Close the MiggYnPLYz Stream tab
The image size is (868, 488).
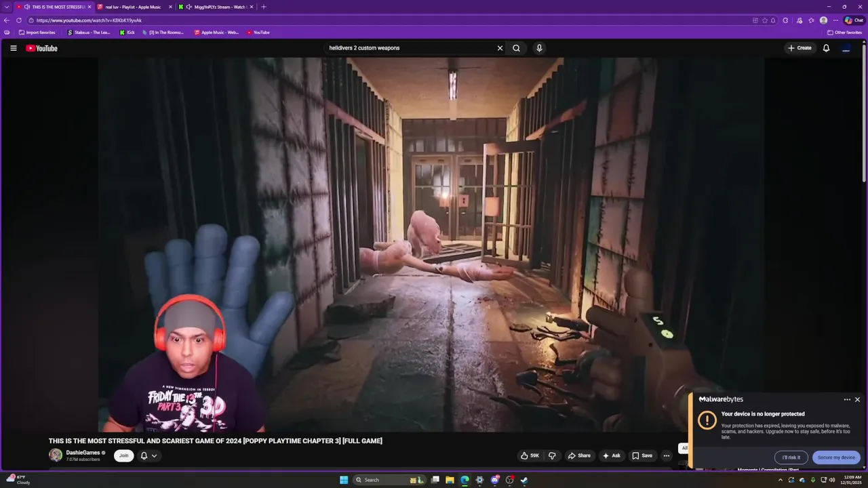click(252, 7)
